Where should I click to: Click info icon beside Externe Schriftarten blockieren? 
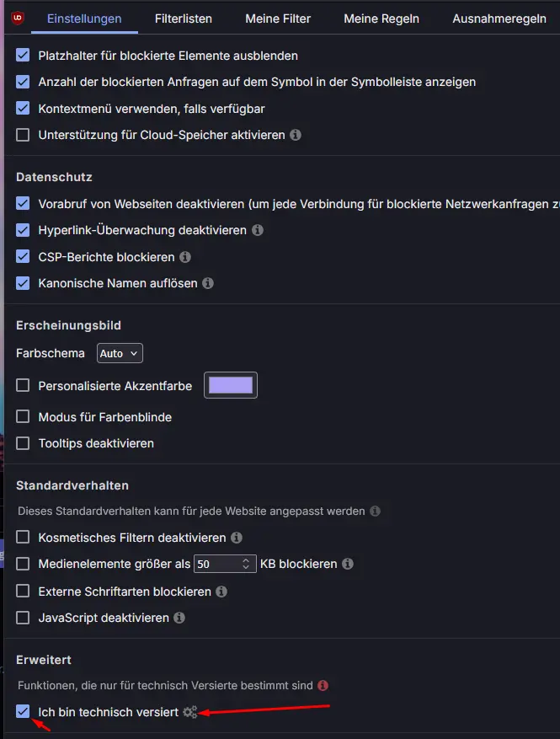[221, 592]
